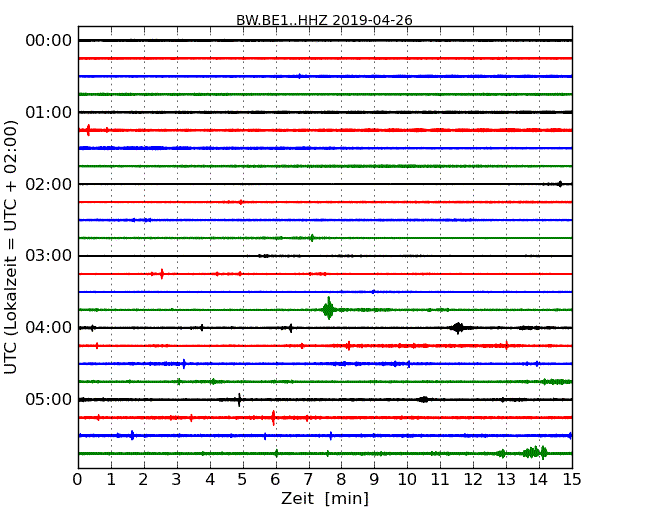Click the x-axis tick label 1
650x520 pixels.
[111, 479]
